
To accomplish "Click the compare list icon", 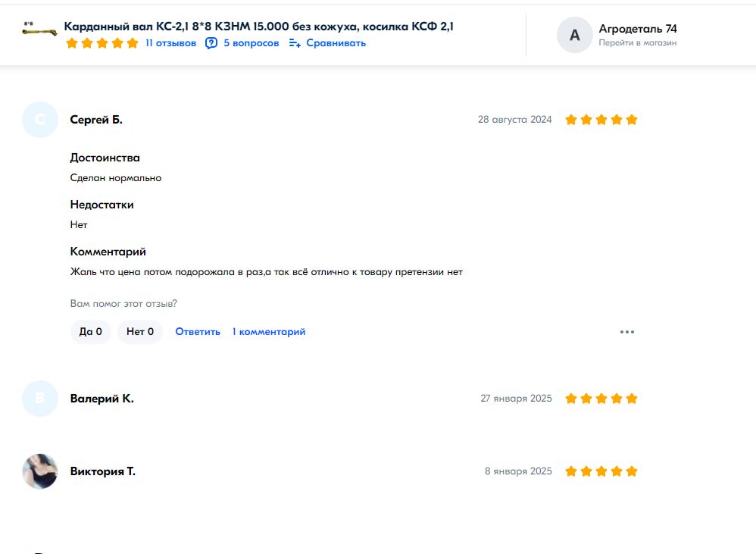I will 295,43.
